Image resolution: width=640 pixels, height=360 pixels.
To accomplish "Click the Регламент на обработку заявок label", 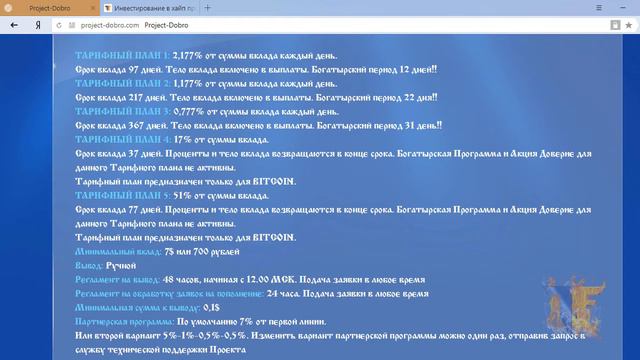I will tap(169, 294).
